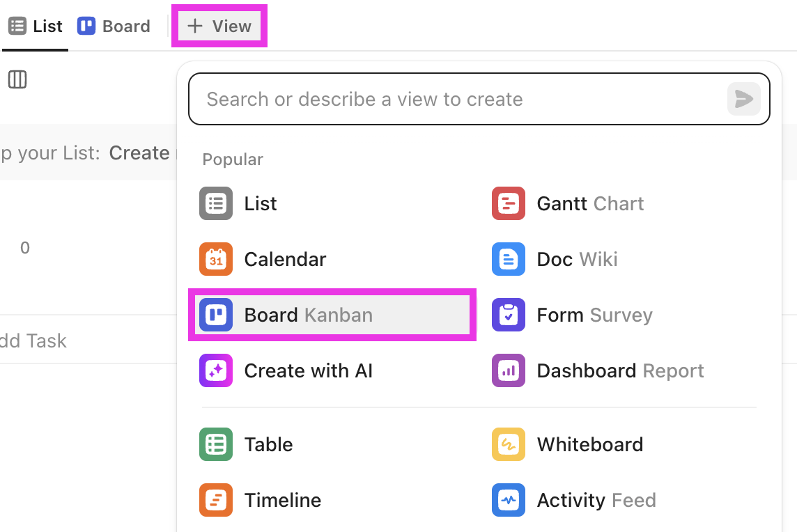Click the blue Doc Wiki icon
The height and width of the screenshot is (532, 797).
(x=509, y=259)
